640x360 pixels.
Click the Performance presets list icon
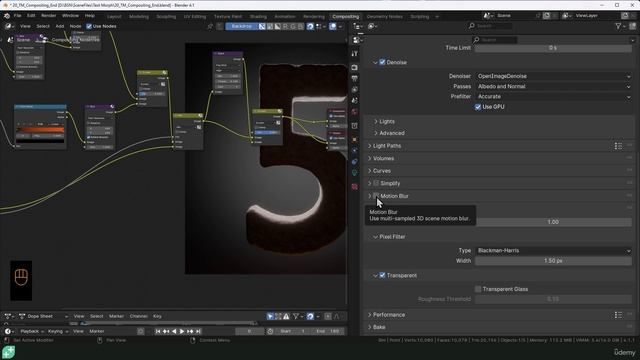coord(618,315)
